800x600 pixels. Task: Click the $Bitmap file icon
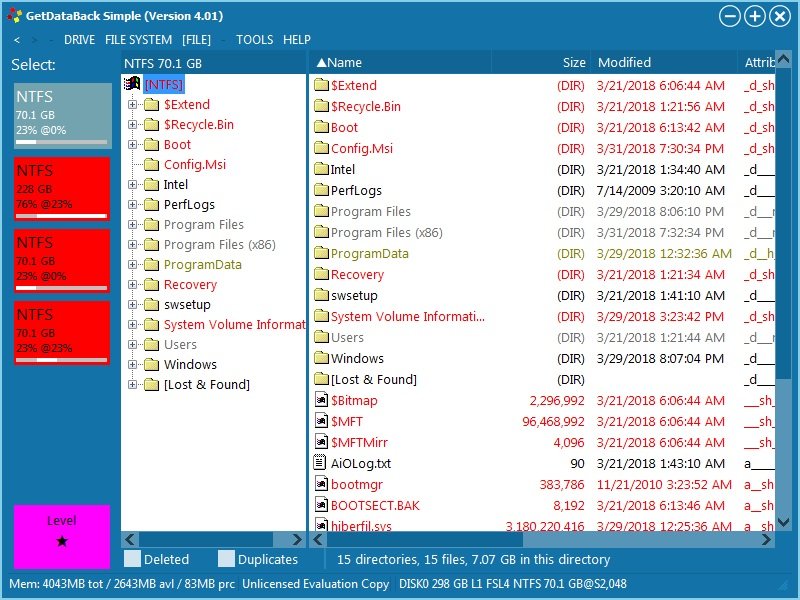coord(321,400)
